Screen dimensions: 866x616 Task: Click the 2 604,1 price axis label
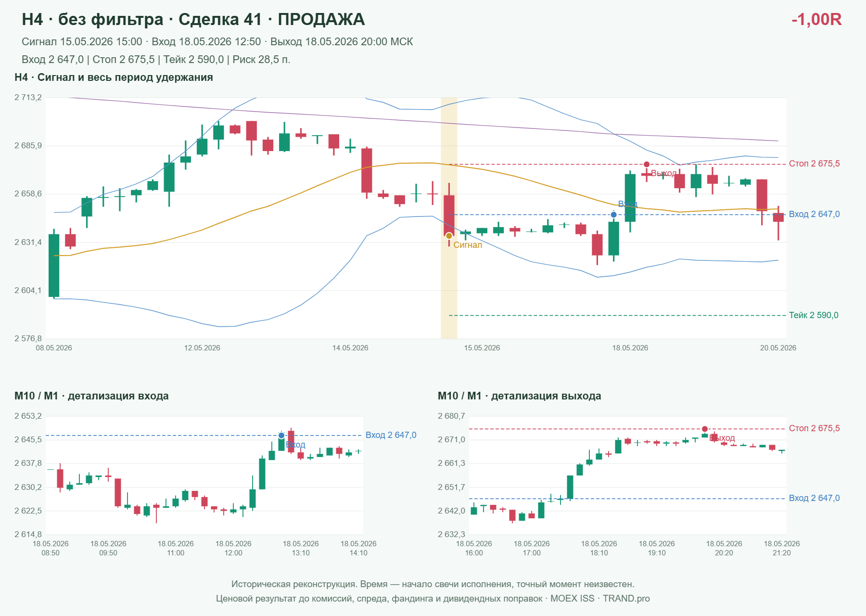click(28, 291)
